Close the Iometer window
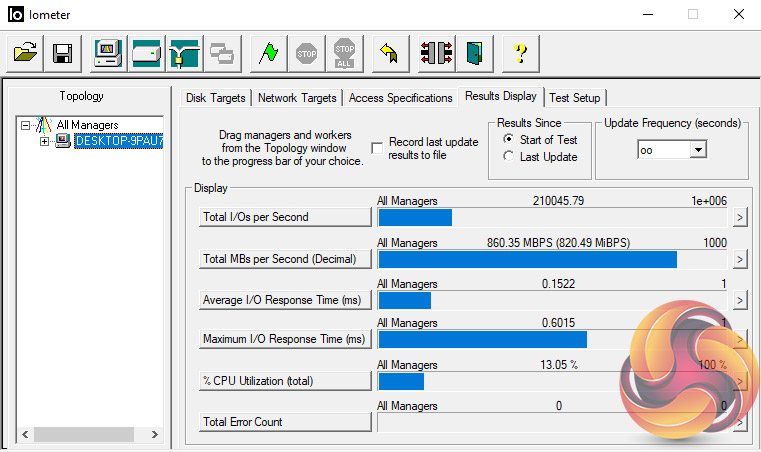The height and width of the screenshot is (452, 761). [739, 15]
